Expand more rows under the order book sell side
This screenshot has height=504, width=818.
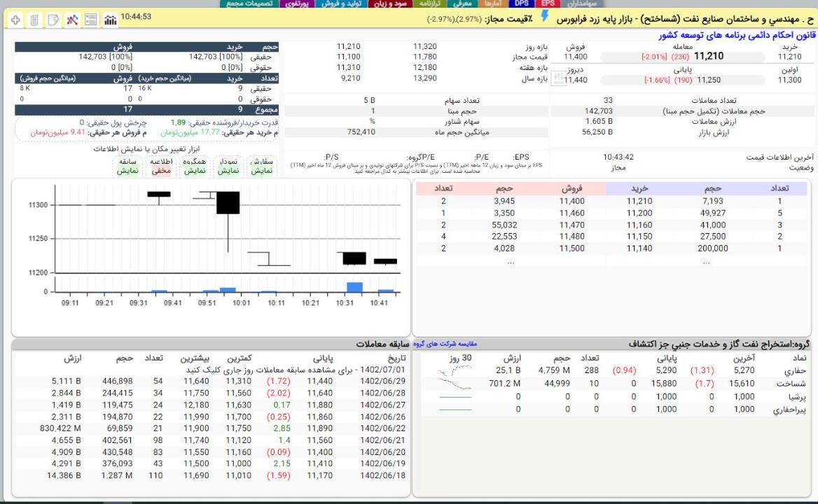511,262
